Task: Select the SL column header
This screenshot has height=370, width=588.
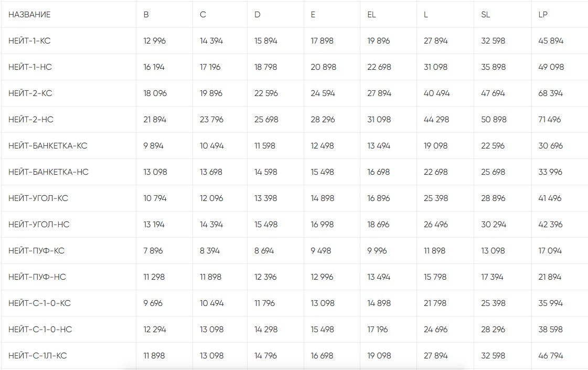Action: (485, 15)
